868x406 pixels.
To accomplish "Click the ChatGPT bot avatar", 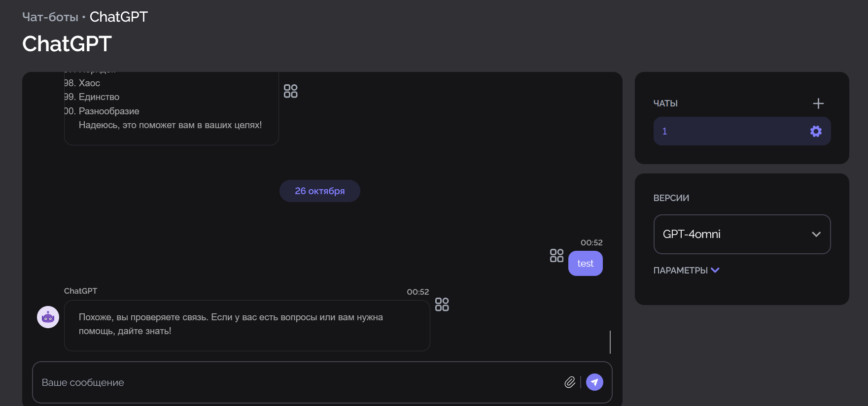I will 48,317.
